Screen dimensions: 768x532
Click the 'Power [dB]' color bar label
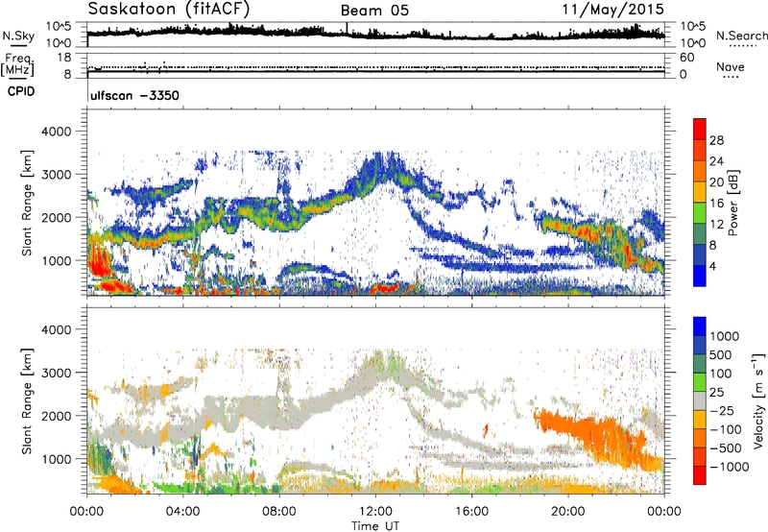tap(732, 203)
